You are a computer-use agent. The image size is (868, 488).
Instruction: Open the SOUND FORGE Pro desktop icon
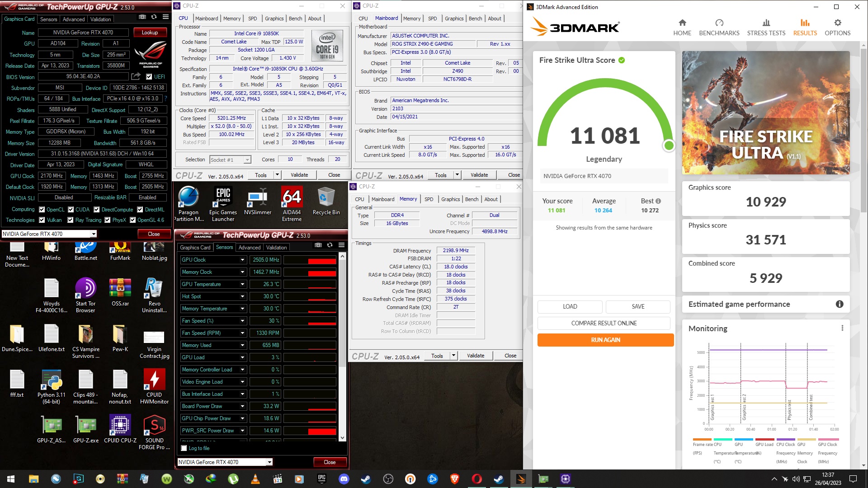155,432
